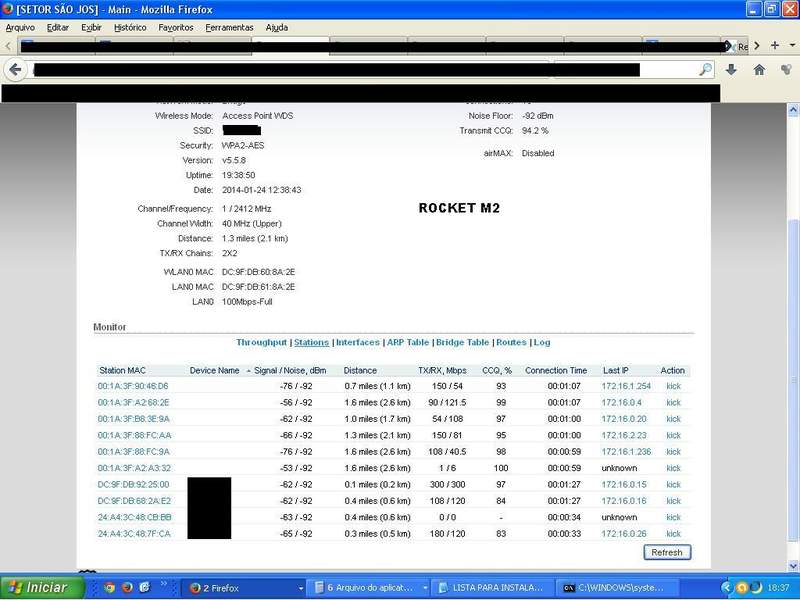
Task: Click page scrollbar down arrow
Action: coord(793,565)
